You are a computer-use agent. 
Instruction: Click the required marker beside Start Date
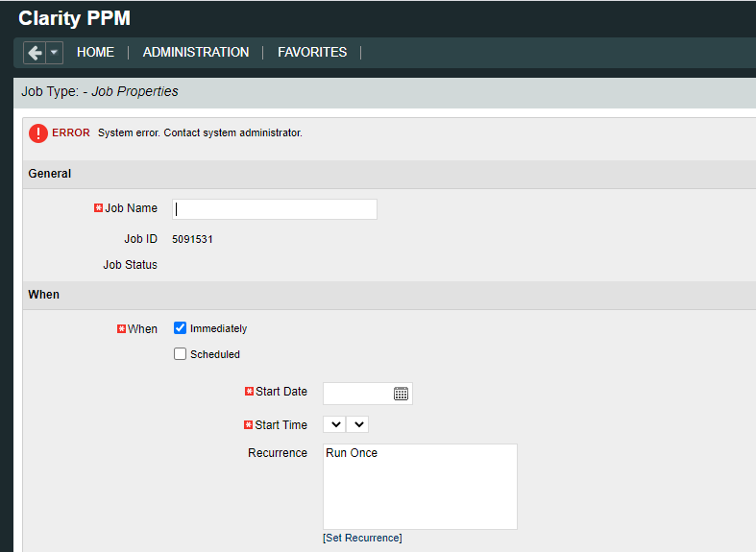tap(249, 392)
